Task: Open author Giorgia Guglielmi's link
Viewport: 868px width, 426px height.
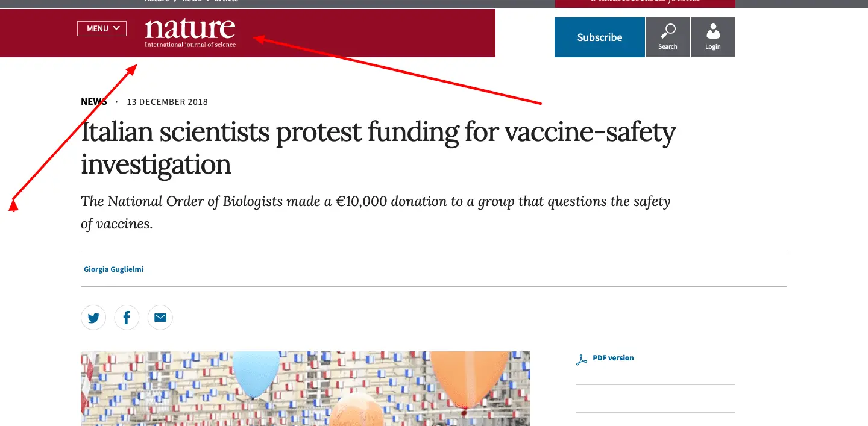Action: click(x=113, y=269)
